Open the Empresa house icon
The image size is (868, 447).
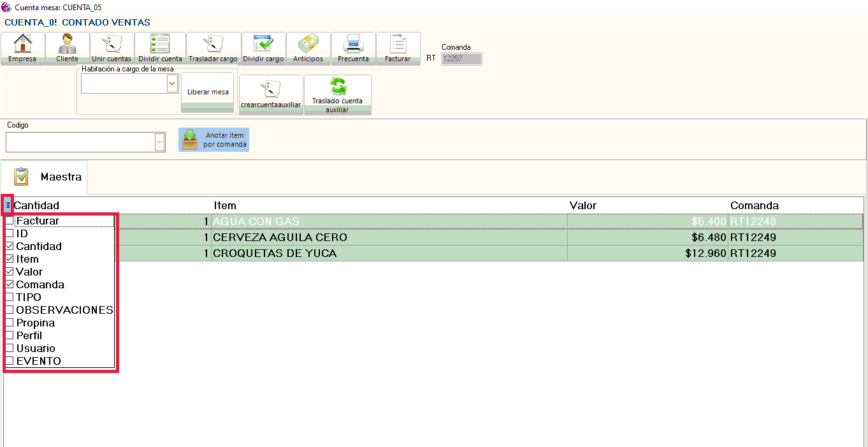pos(22,45)
